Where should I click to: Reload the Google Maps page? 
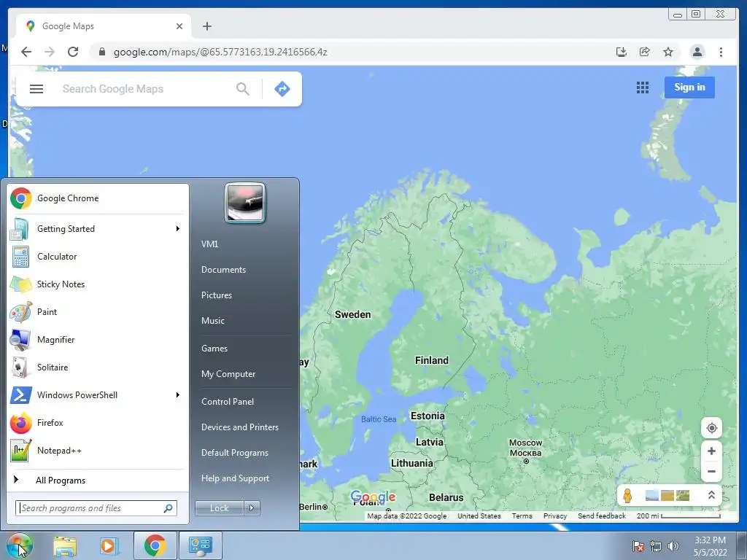(73, 52)
